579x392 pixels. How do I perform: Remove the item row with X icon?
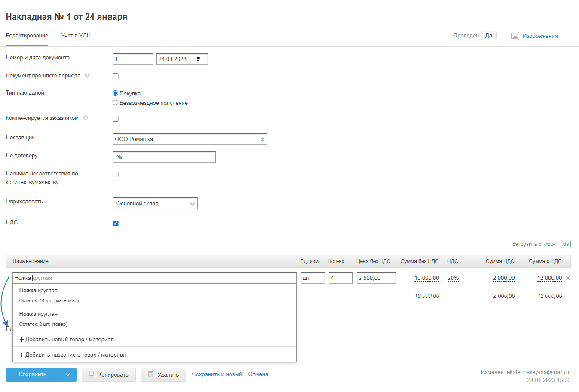568,278
